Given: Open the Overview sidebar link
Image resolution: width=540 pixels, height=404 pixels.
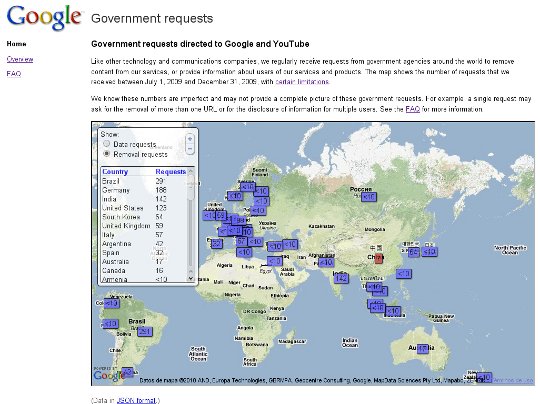Looking at the screenshot, I should point(20,59).
